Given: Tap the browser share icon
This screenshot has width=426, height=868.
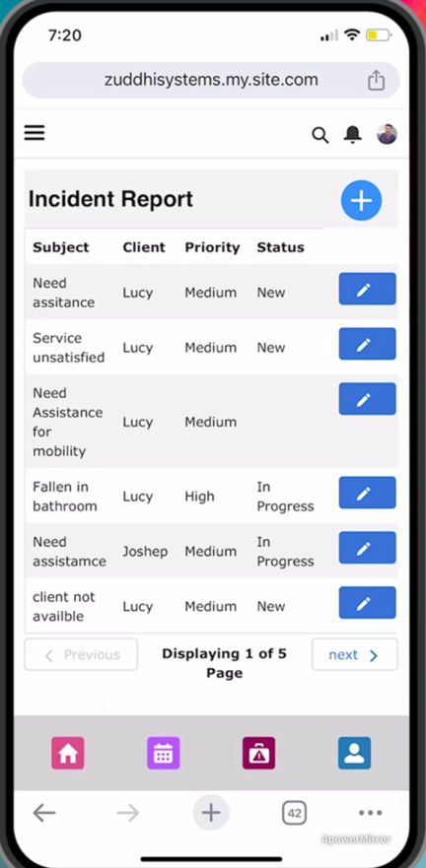Looking at the screenshot, I should coord(376,80).
